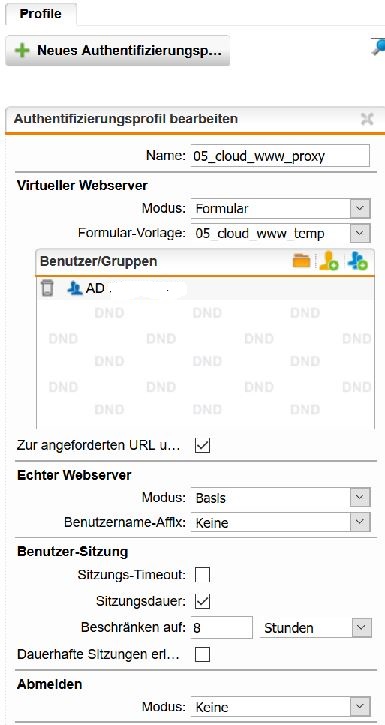Click the blue group icon beside AD
Image resolution: width=385 pixels, height=725 pixels.
[74, 289]
